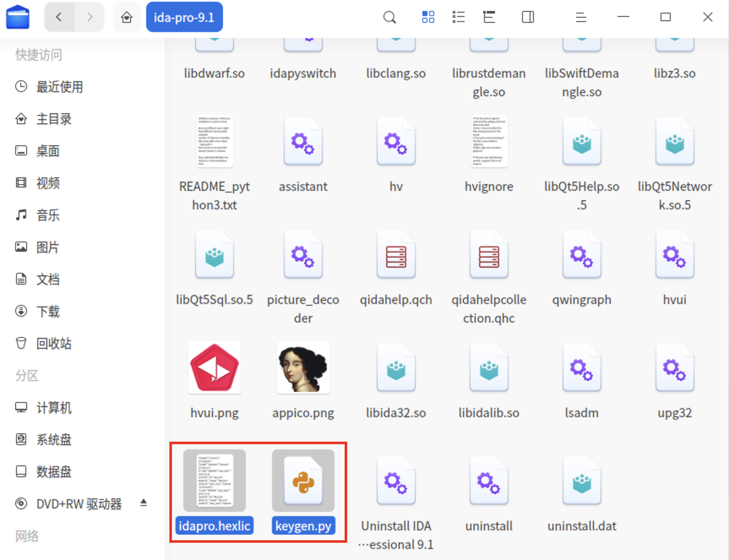Click the idapro.hexlic file name label
This screenshot has height=560, width=729.
215,526
